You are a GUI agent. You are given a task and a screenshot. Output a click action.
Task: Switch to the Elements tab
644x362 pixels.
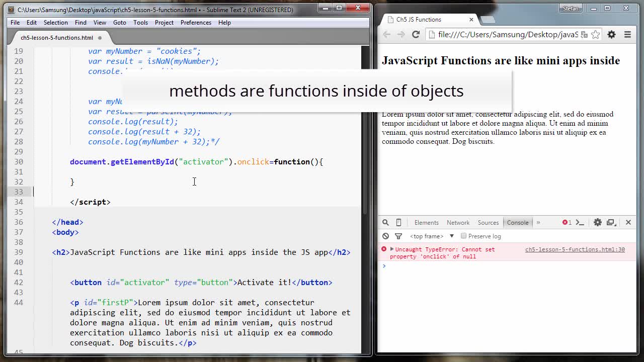(426, 222)
